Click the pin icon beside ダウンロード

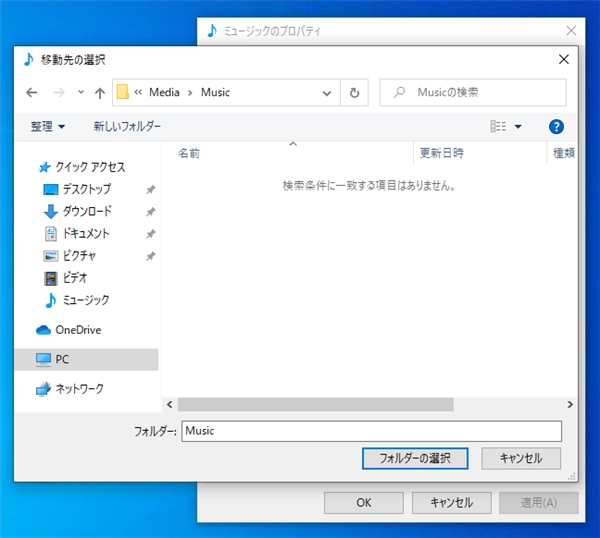(x=150, y=212)
